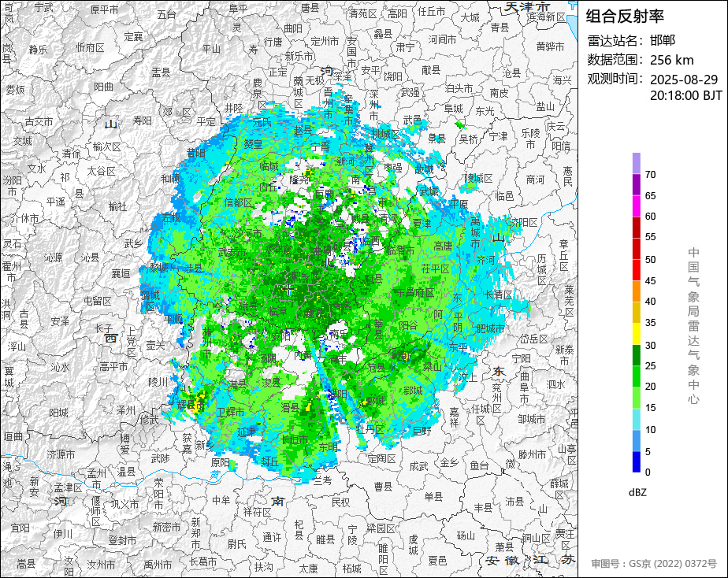Click the 禹州市 map label
The image size is (728, 578).
[157, 565]
